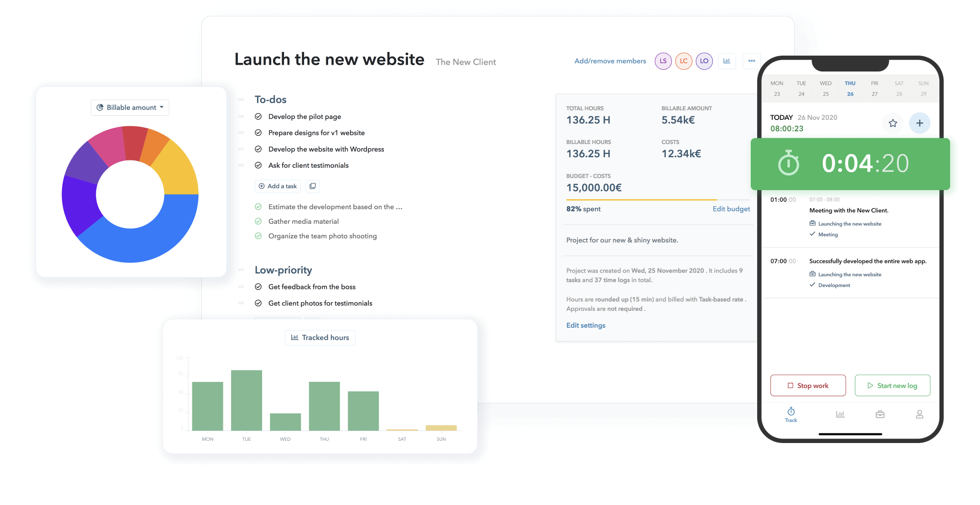Click Edit budget link

[731, 209]
